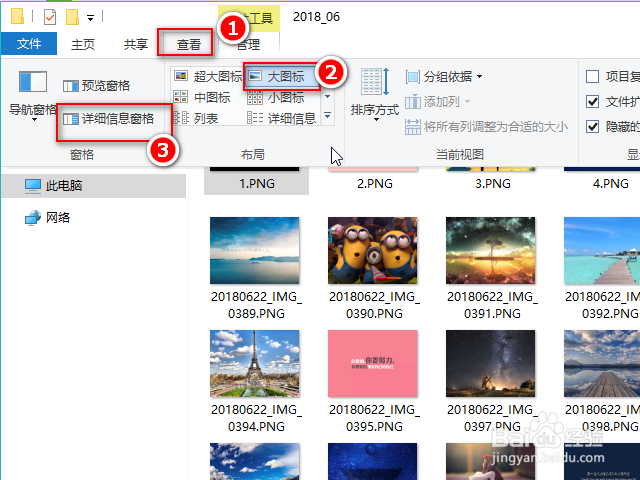Select 大图标 layout
This screenshot has width=640, height=480.
[x=282, y=76]
